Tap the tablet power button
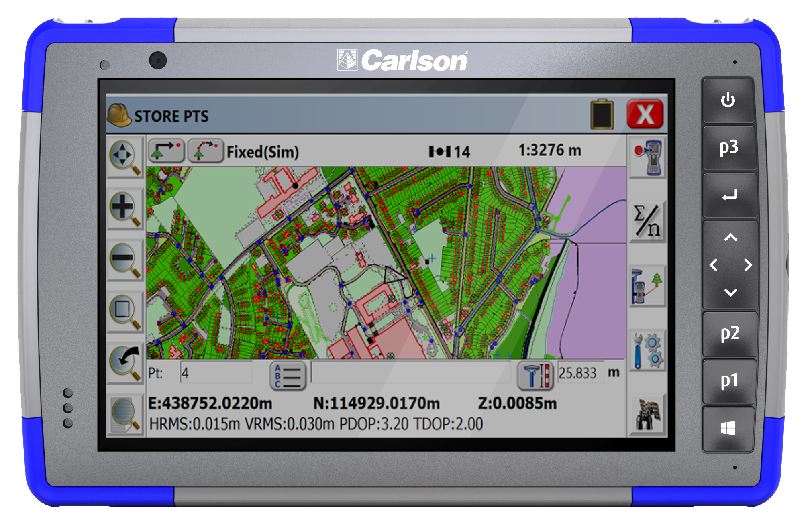This screenshot has height=531, width=812. pos(728,100)
